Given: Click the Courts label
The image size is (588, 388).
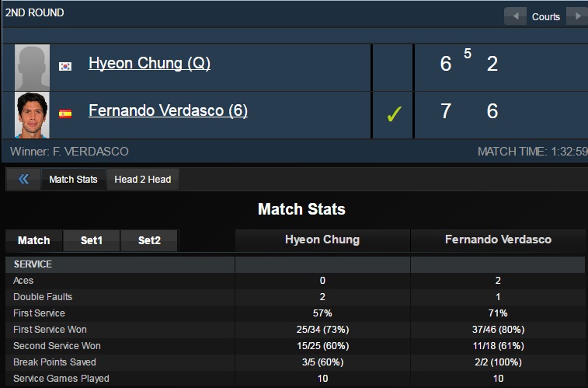Looking at the screenshot, I should 545,17.
